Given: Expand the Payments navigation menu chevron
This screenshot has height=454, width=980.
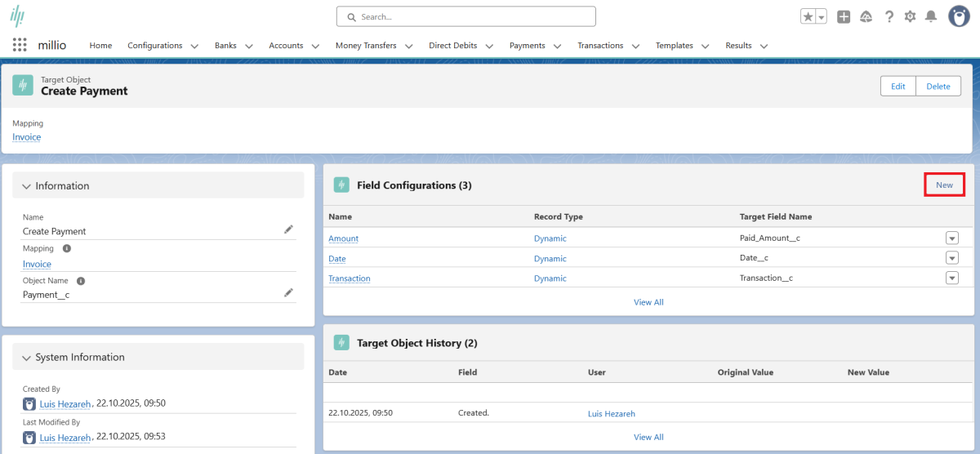Looking at the screenshot, I should tap(557, 47).
